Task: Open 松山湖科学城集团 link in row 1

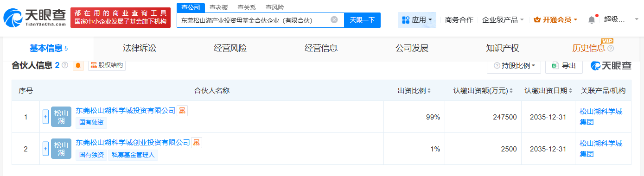Action: coord(601,117)
